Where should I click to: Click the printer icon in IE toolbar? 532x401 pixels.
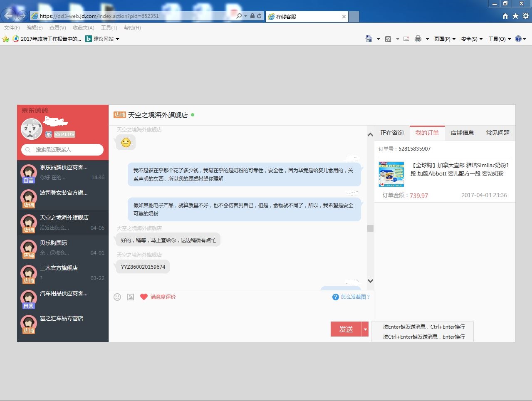coord(418,39)
